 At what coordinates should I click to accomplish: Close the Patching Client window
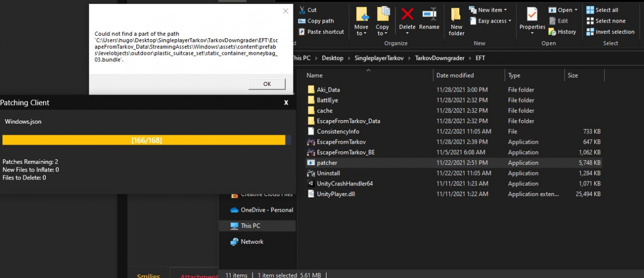coord(286,103)
